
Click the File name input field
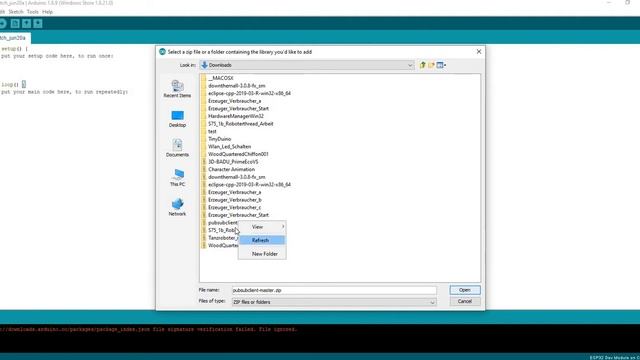click(334, 290)
